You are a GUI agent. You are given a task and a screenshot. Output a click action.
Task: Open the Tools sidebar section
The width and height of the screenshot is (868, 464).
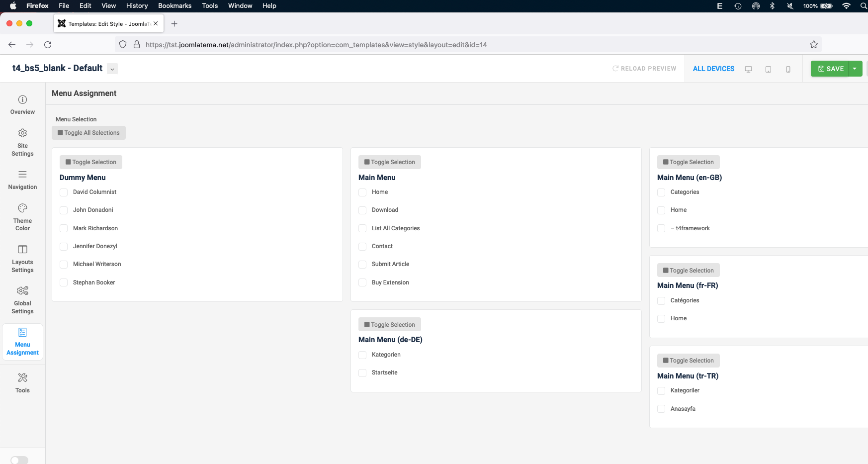pos(22,383)
